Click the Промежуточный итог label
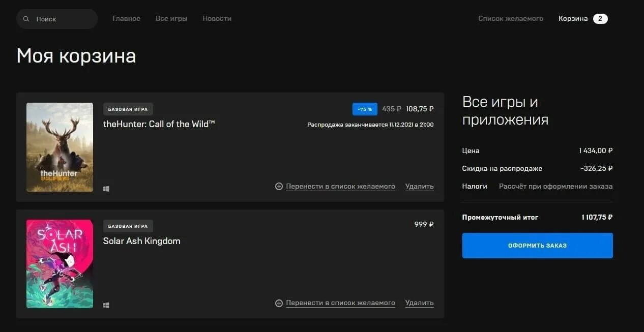The image size is (644, 332). 500,217
